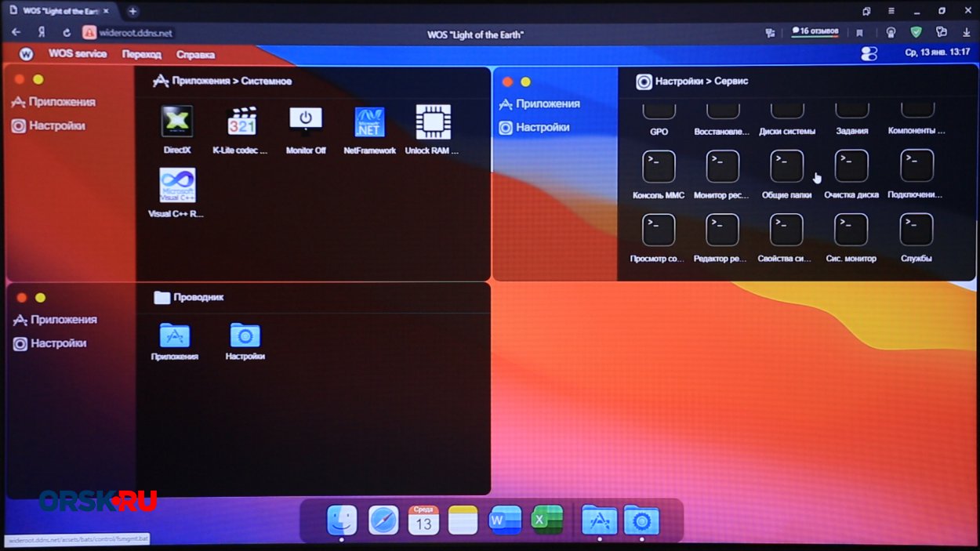Open the Службы console icon
This screenshot has height=551, width=980.
click(916, 230)
